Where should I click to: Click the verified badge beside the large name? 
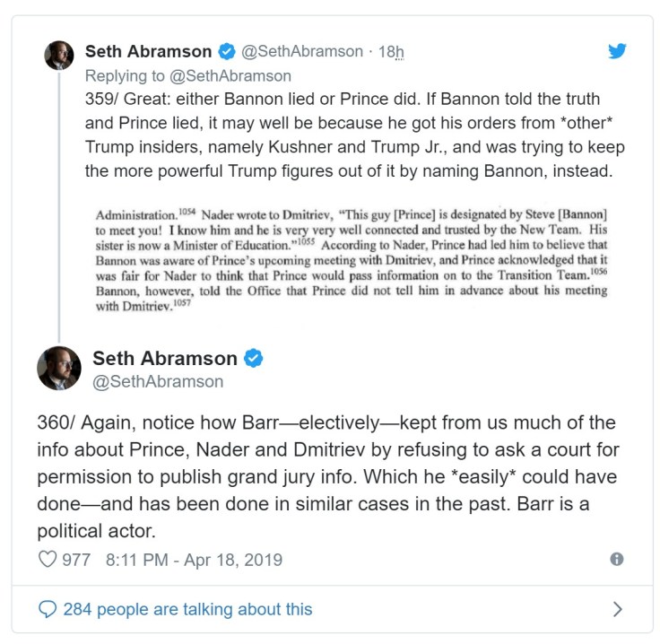click(254, 359)
